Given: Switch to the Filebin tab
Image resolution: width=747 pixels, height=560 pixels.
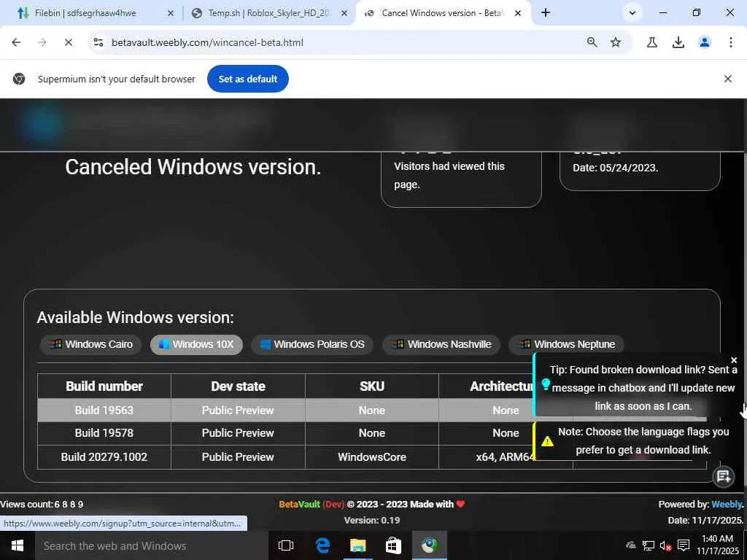Looking at the screenshot, I should (x=86, y=13).
